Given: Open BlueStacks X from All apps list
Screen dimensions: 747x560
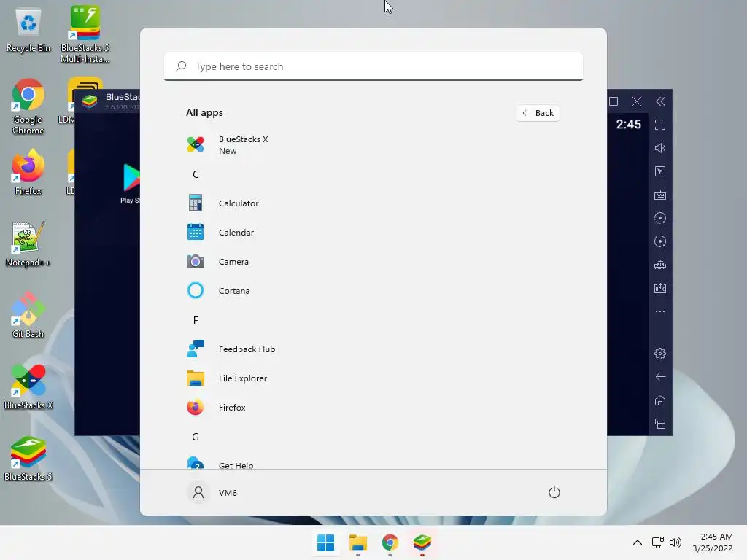Looking at the screenshot, I should pyautogui.click(x=373, y=145).
